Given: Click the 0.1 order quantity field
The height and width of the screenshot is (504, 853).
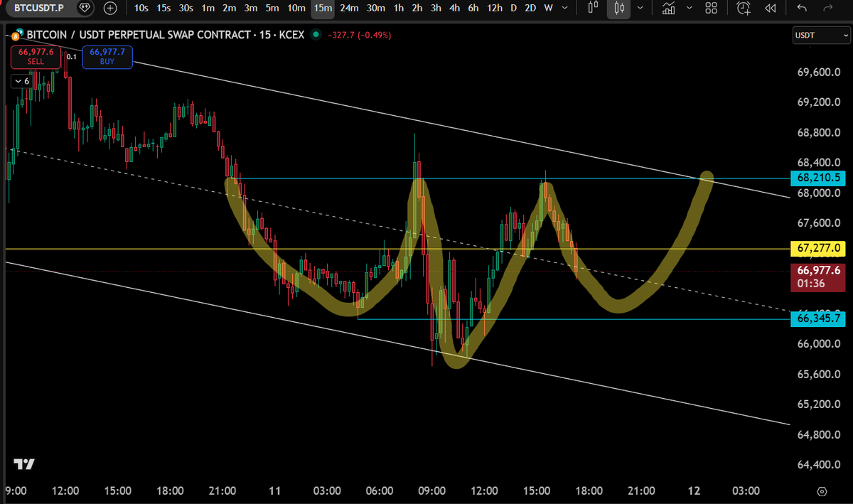Looking at the screenshot, I should pyautogui.click(x=72, y=56).
